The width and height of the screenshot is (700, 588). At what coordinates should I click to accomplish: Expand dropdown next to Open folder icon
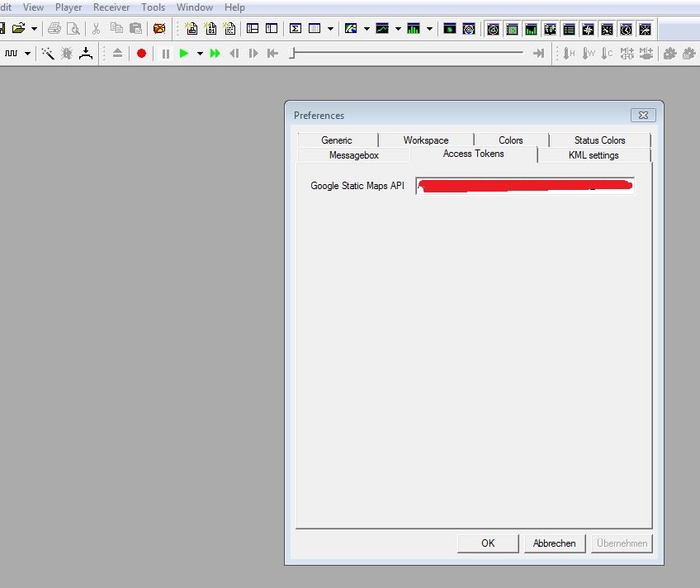(x=34, y=28)
